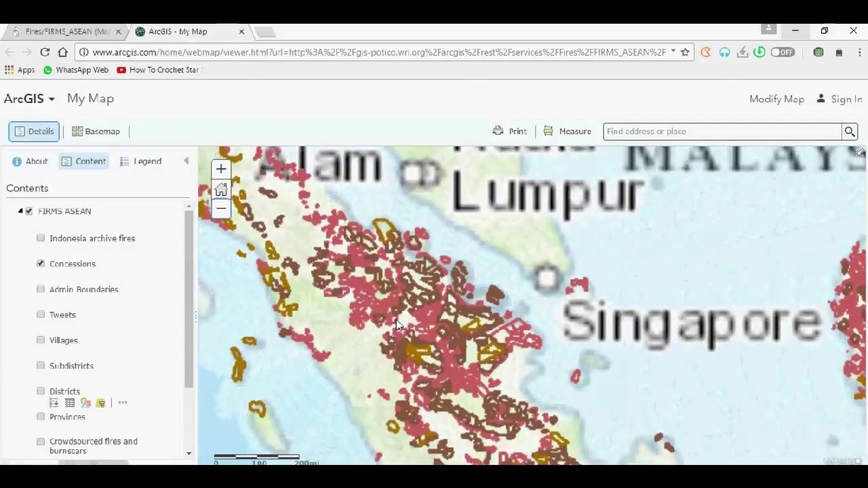Collapse the side panel with arrow
Image resolution: width=868 pixels, height=488 pixels.
[186, 161]
